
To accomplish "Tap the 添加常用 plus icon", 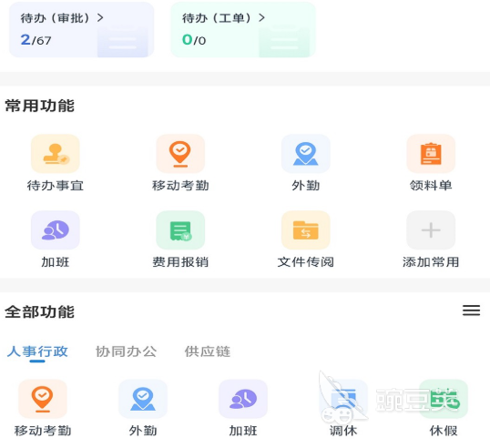I will click(431, 230).
